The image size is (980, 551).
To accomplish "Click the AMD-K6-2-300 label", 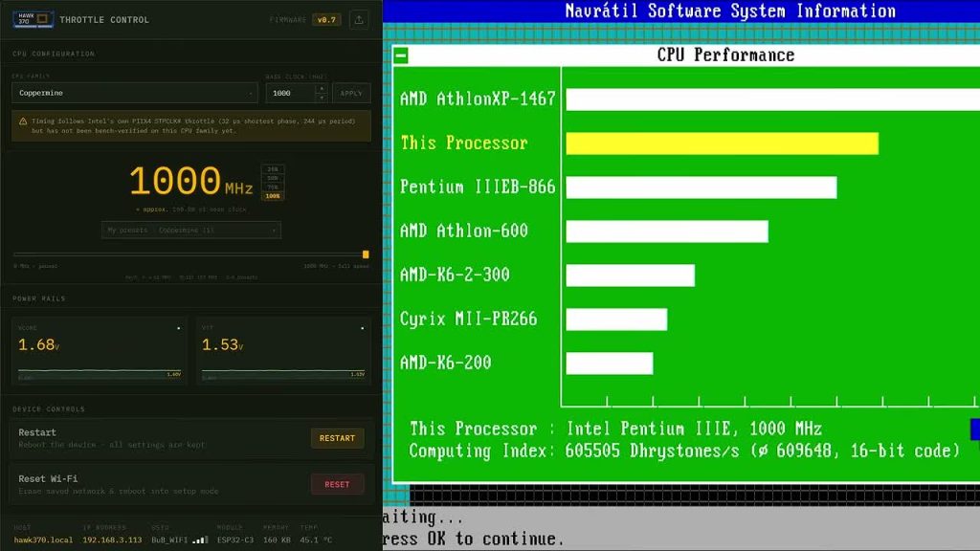I will 455,275.
